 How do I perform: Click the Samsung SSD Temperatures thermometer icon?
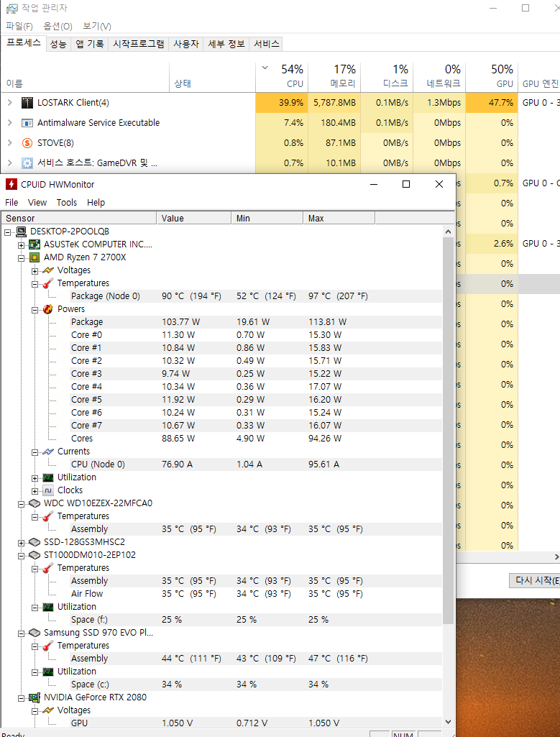[x=48, y=646]
